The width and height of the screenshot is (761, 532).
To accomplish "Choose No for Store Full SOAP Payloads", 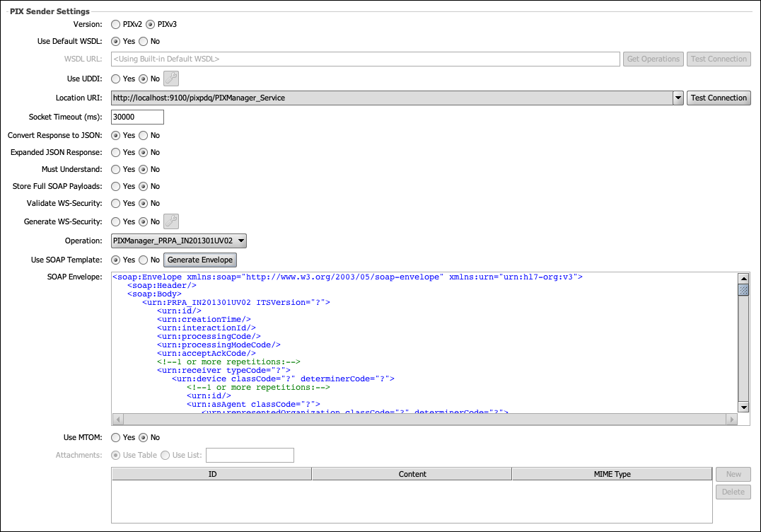I will (143, 186).
